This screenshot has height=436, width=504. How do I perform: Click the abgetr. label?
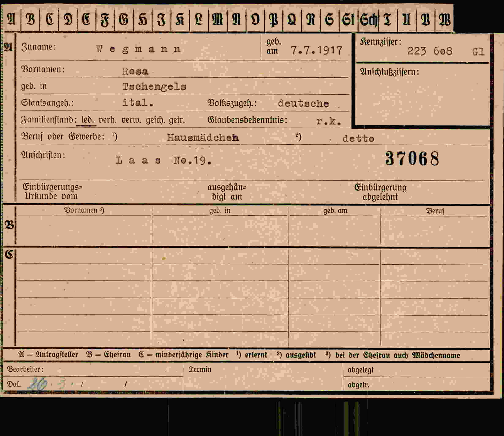tap(358, 385)
